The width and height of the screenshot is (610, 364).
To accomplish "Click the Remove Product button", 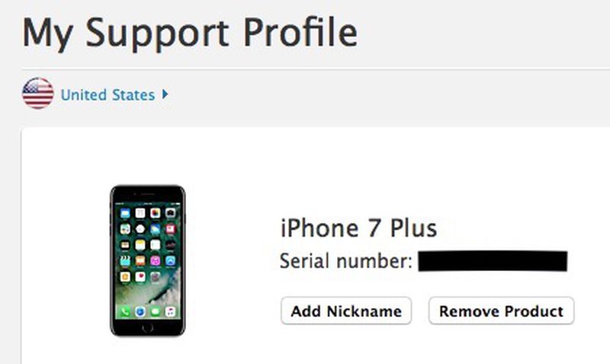I will coord(501,311).
